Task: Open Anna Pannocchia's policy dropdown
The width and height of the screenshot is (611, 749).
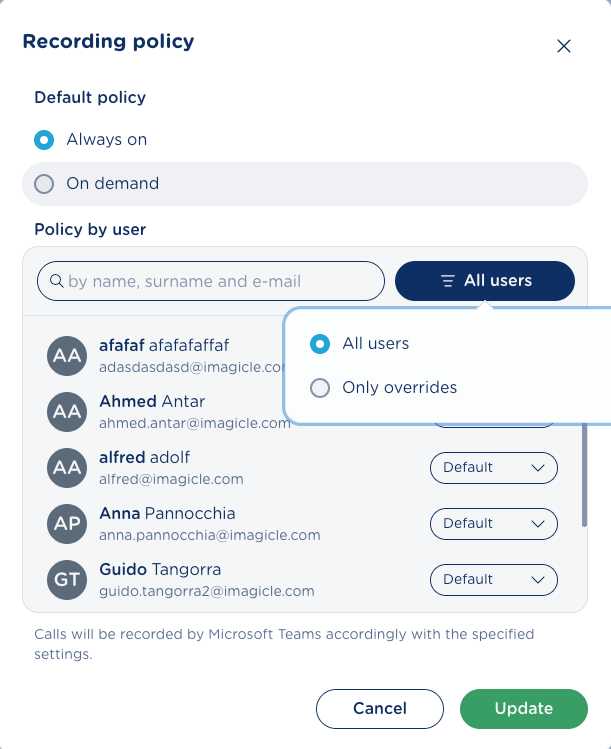Action: pyautogui.click(x=493, y=523)
